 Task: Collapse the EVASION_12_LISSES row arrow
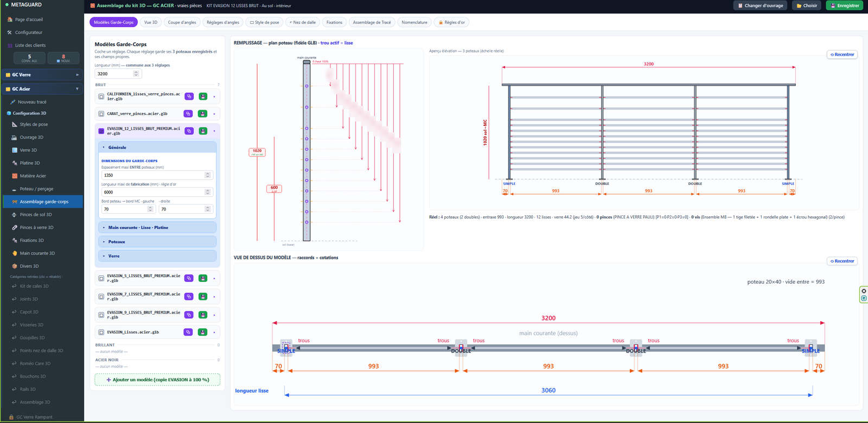pos(214,131)
